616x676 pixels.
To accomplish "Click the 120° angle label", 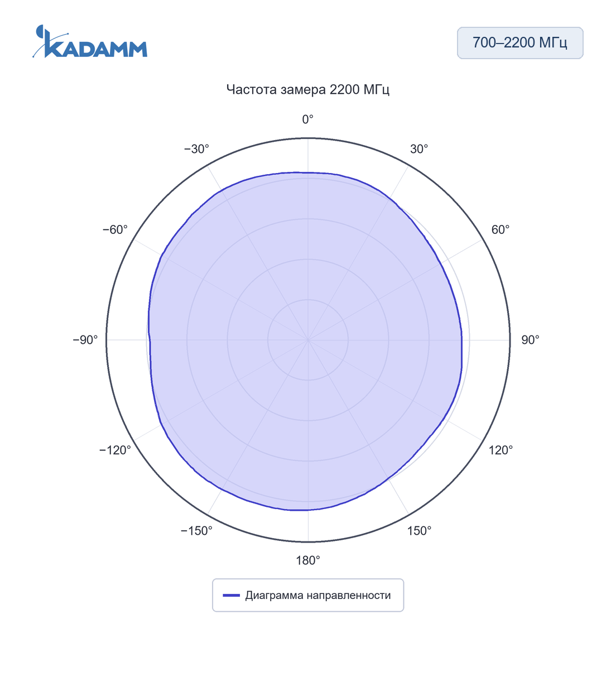I will coord(501,450).
